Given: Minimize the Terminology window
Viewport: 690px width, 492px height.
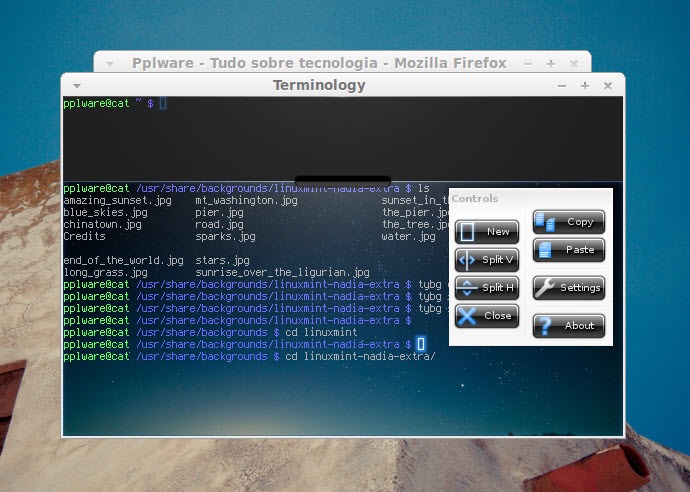Looking at the screenshot, I should [562, 86].
